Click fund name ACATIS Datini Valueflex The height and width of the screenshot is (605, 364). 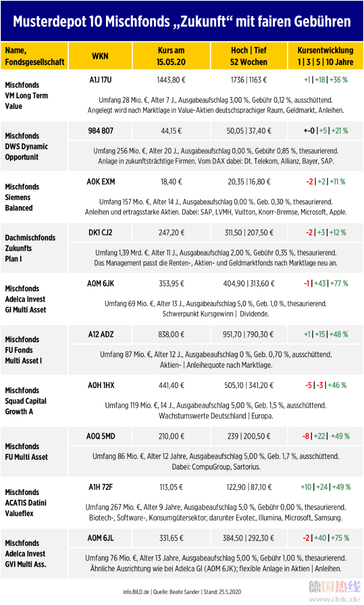point(26,503)
